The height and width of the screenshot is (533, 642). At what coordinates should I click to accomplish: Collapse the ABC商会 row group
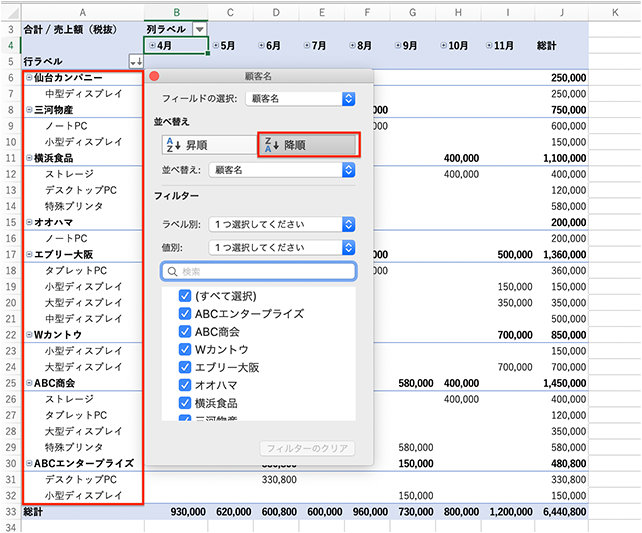29,383
